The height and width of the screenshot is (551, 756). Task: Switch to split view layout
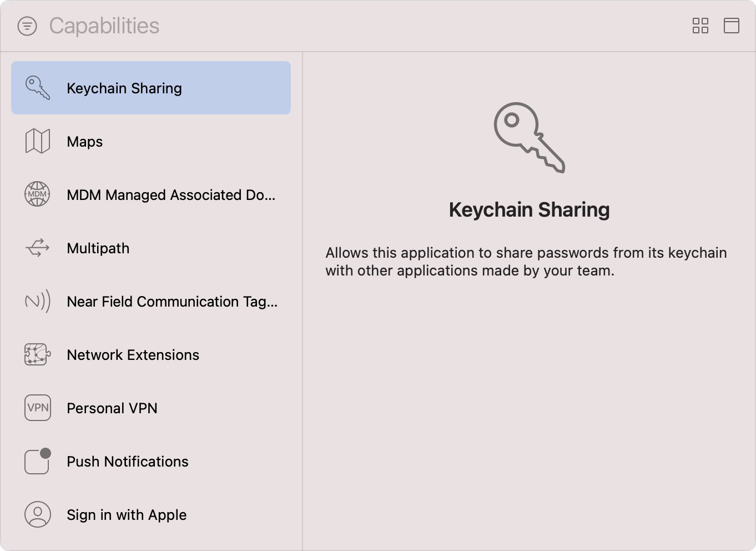(x=732, y=26)
